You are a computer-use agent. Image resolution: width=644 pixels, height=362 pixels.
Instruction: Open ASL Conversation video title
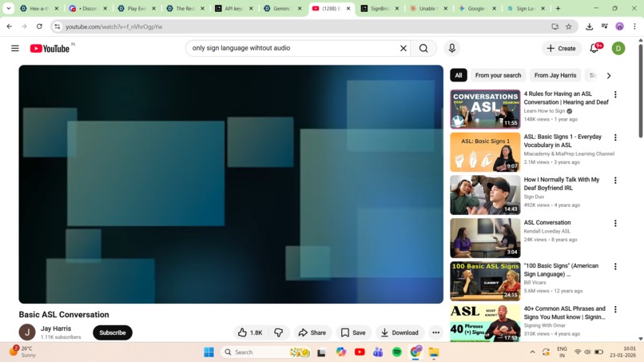(x=547, y=222)
